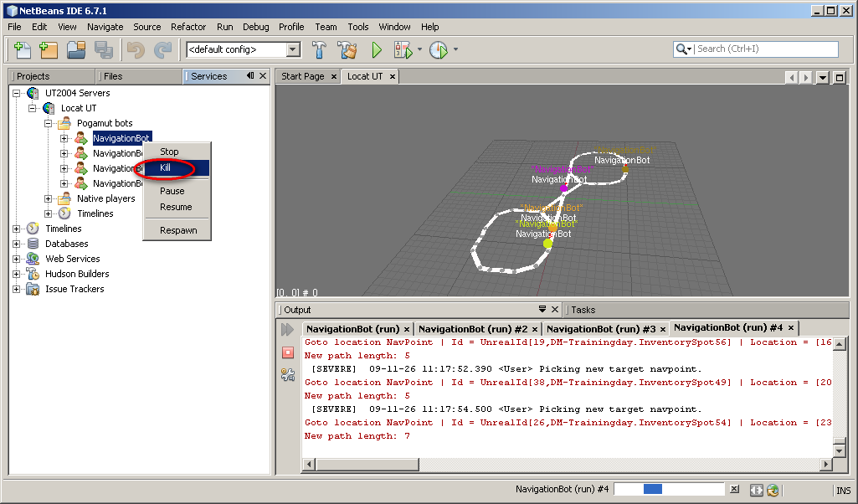Click the red Stop icon in Output
Viewport: 858px width, 504px height.
(x=288, y=352)
